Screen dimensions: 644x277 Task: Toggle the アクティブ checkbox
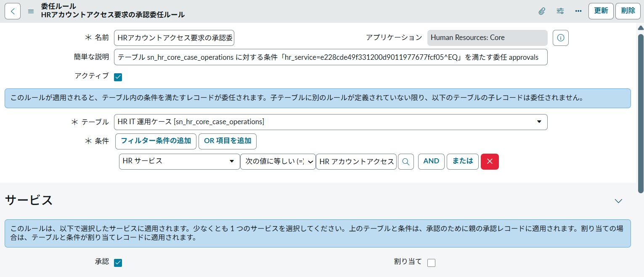pos(118,77)
